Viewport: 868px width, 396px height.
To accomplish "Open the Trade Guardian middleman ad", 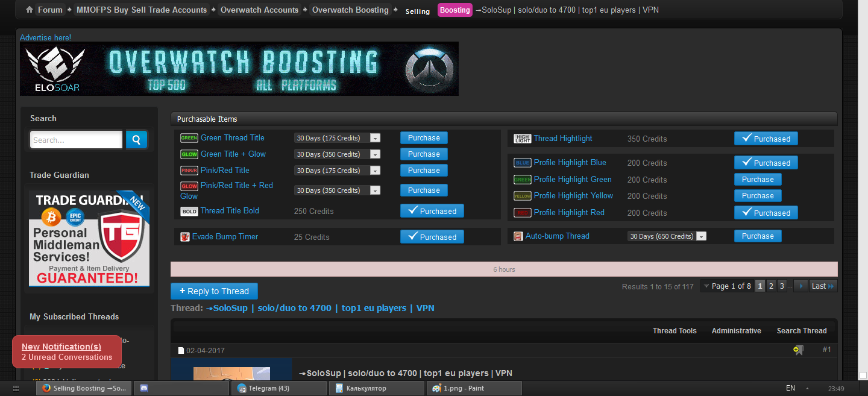I will pos(89,238).
